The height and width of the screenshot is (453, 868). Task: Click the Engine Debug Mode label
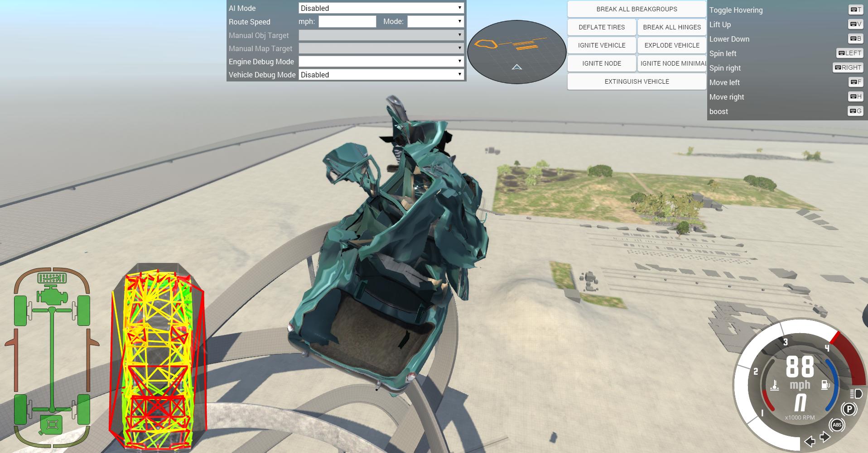[x=261, y=62]
